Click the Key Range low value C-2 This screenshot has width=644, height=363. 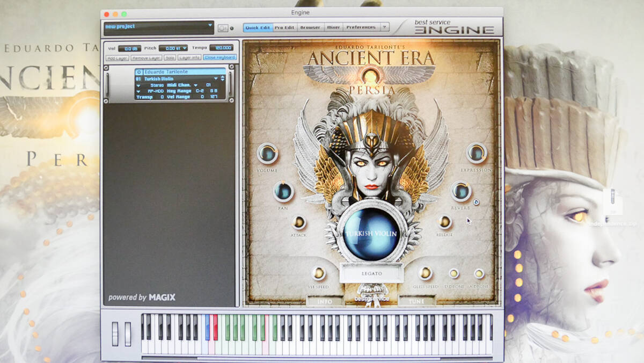[x=200, y=91]
